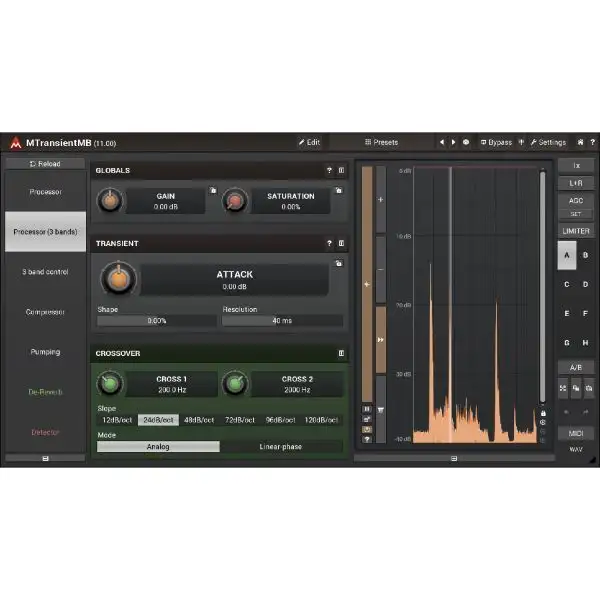This screenshot has height=600, width=600.
Task: Select the 48dB/oct slope
Action: (x=199, y=420)
